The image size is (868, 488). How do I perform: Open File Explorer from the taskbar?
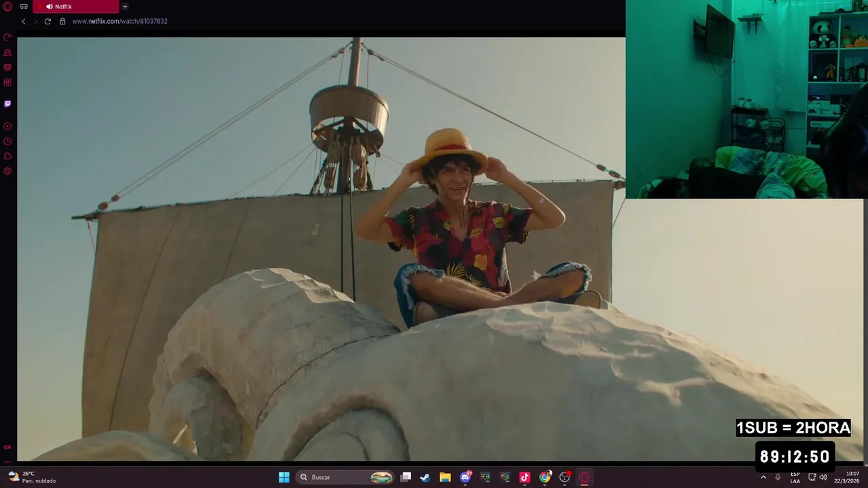[445, 477]
